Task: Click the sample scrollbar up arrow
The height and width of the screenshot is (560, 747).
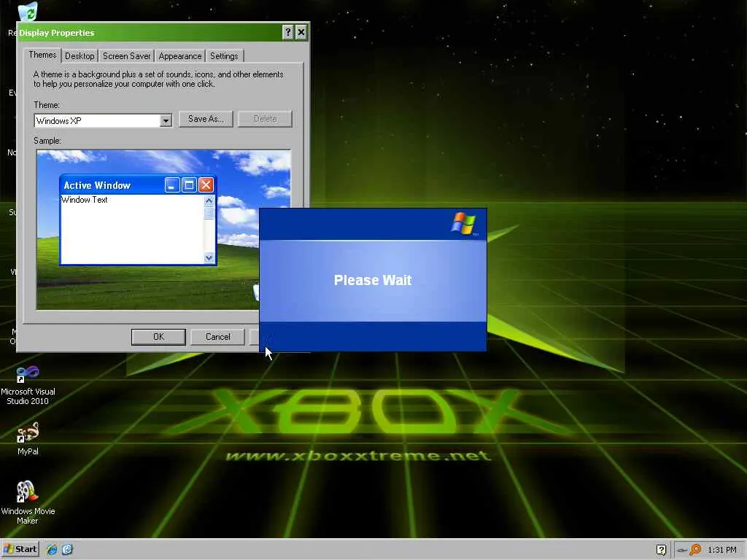Action: click(x=209, y=201)
